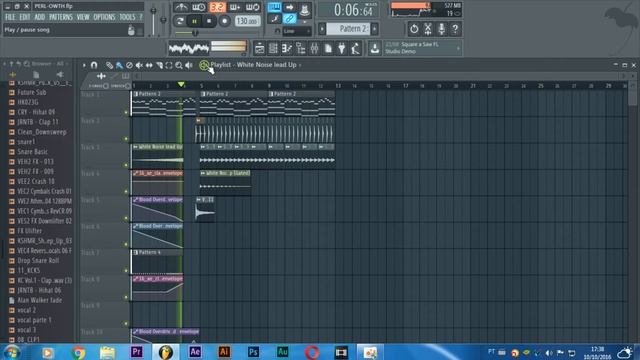Open the VIEW menu
Screen dimensions: 640x360
(x=83, y=17)
